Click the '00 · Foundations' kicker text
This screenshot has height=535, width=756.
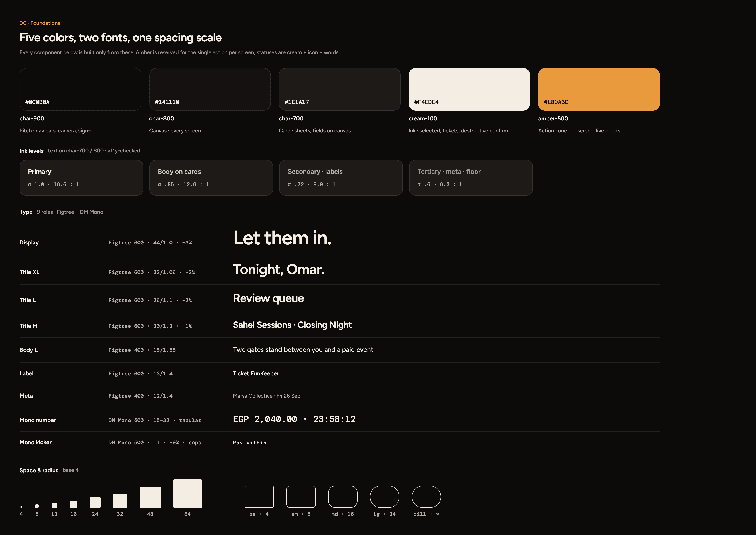40,23
